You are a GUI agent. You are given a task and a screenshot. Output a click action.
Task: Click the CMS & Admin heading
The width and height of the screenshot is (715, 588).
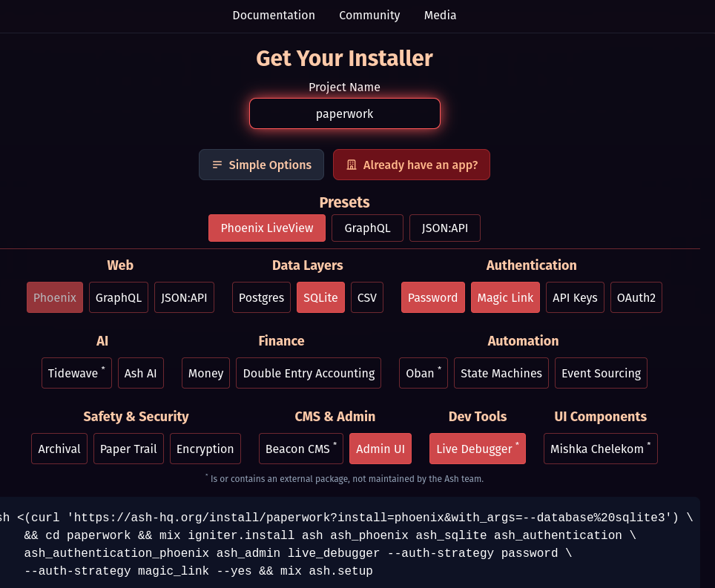click(x=335, y=417)
